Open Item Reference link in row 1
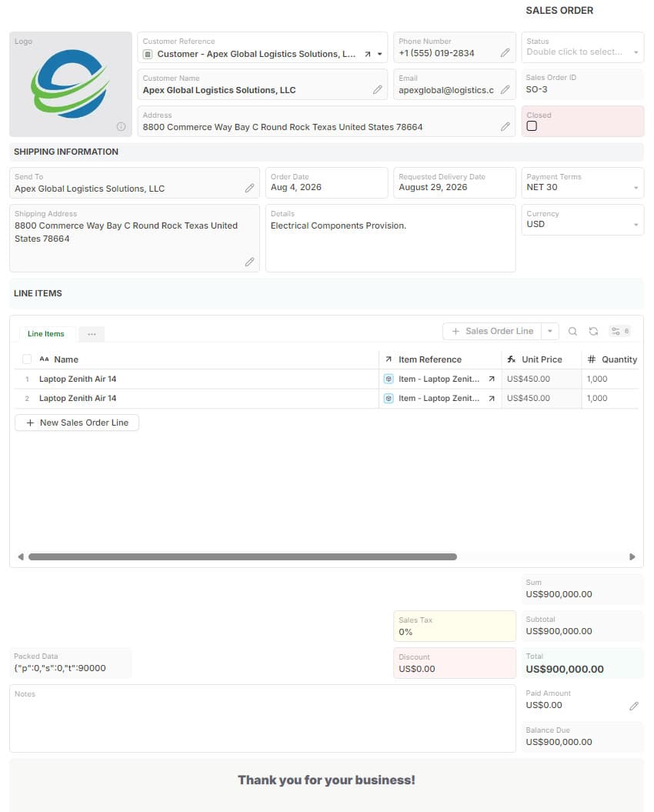Screen dimensions: 654x812 [492, 379]
